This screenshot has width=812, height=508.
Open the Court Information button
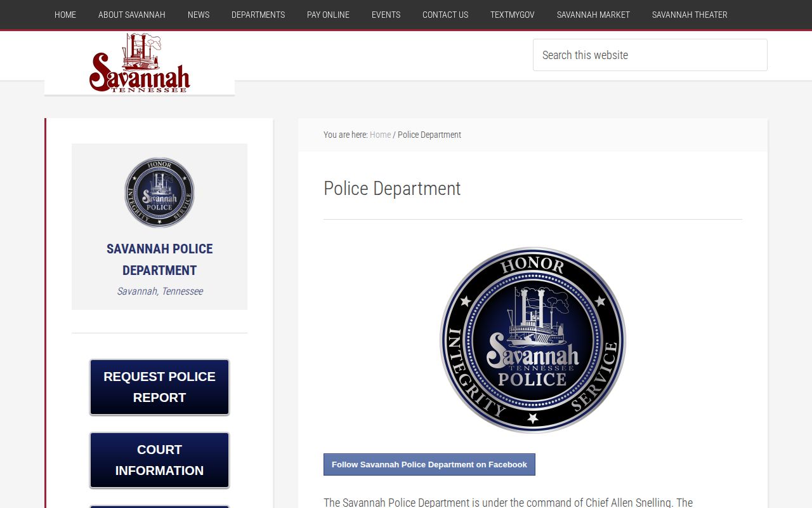(159, 460)
